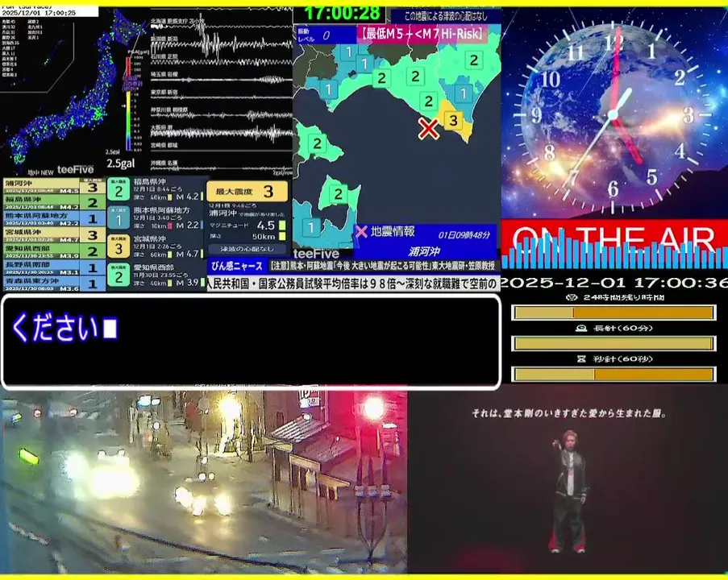Select intensity 2 marker at map's northeast corner
The image size is (728, 580).
pyautogui.click(x=473, y=60)
